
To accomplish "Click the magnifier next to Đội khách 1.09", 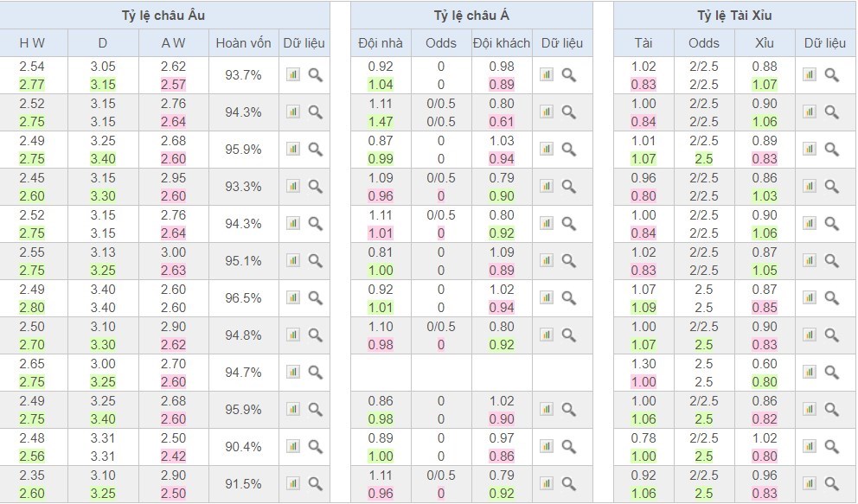I will [569, 261].
